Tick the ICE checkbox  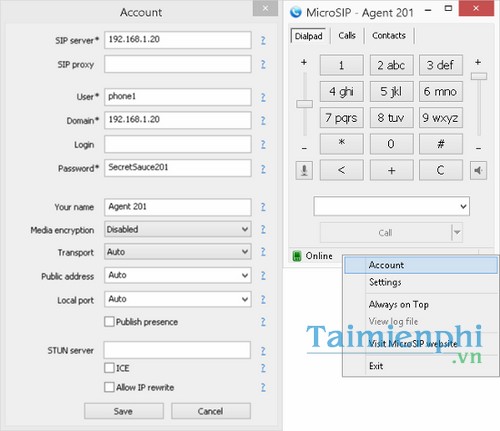109,368
